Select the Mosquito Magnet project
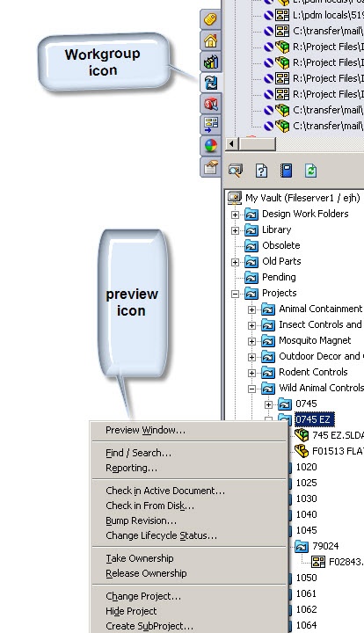364x633 pixels. point(315,340)
